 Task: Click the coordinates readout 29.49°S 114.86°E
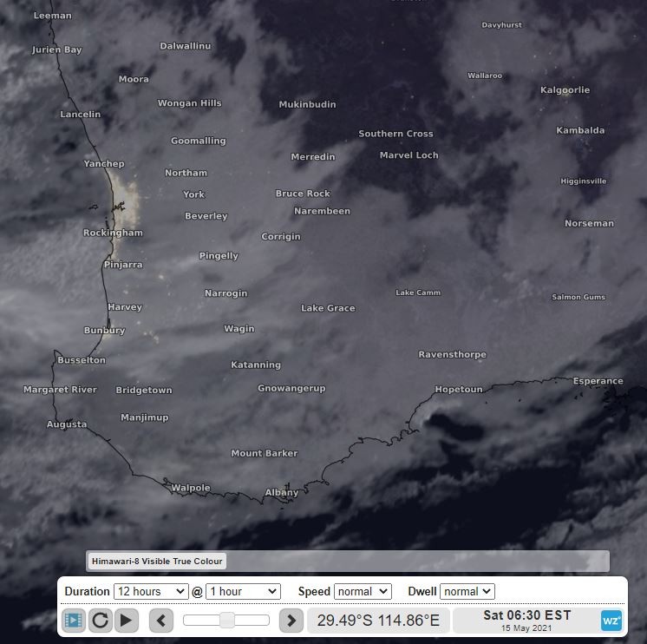coord(378,621)
